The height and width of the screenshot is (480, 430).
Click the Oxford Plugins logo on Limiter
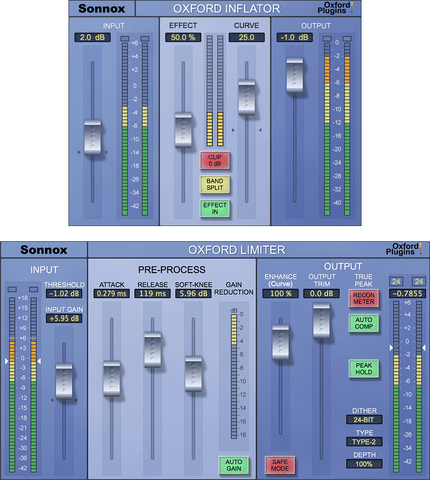point(403,249)
